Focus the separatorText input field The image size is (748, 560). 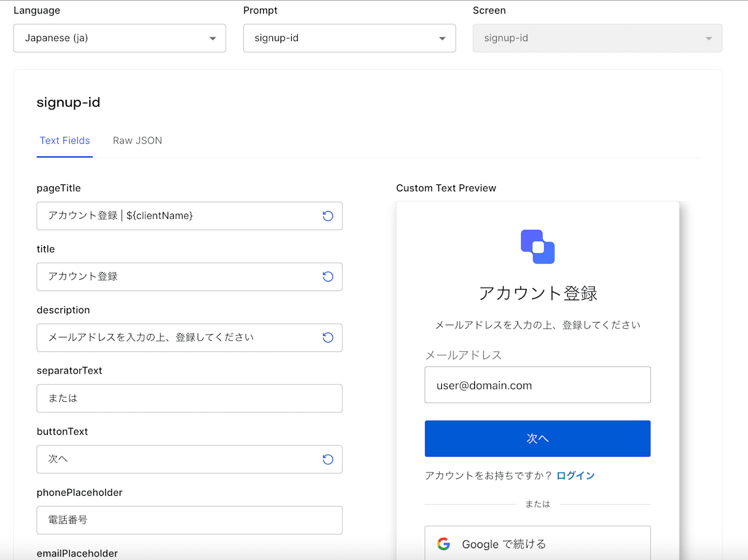coord(189,398)
